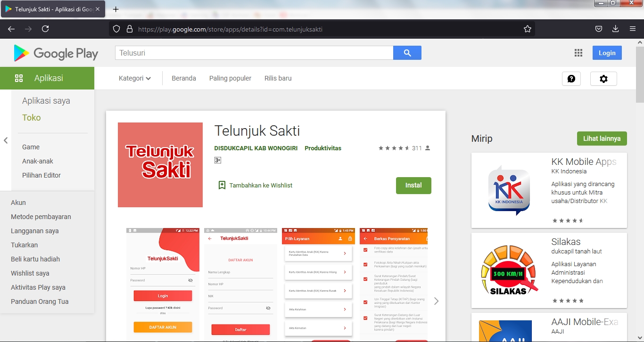Open the Silakas app title
644x342 pixels.
point(566,242)
